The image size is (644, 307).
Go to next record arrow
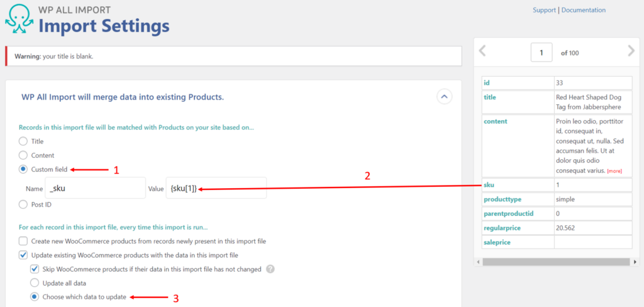[x=631, y=51]
